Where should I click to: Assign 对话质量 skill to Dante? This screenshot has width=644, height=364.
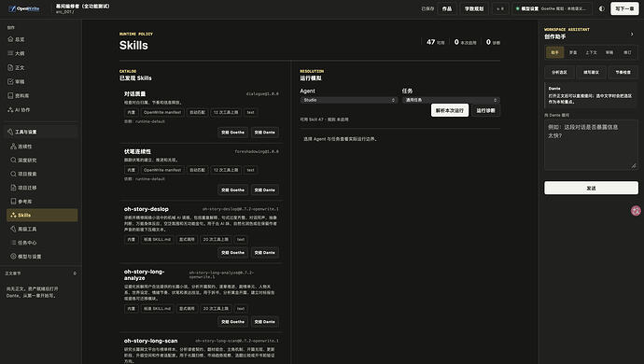coord(264,133)
